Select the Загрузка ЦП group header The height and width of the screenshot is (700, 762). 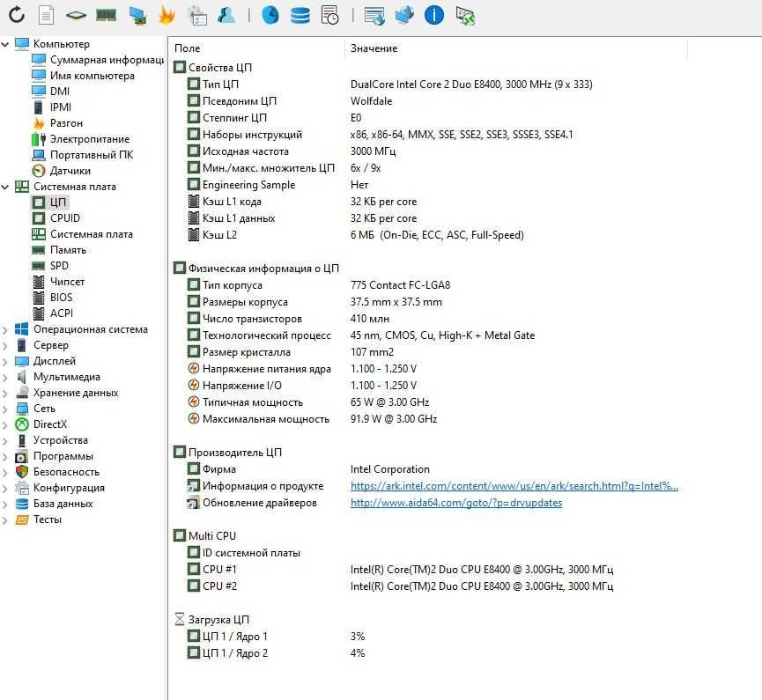tap(212, 620)
